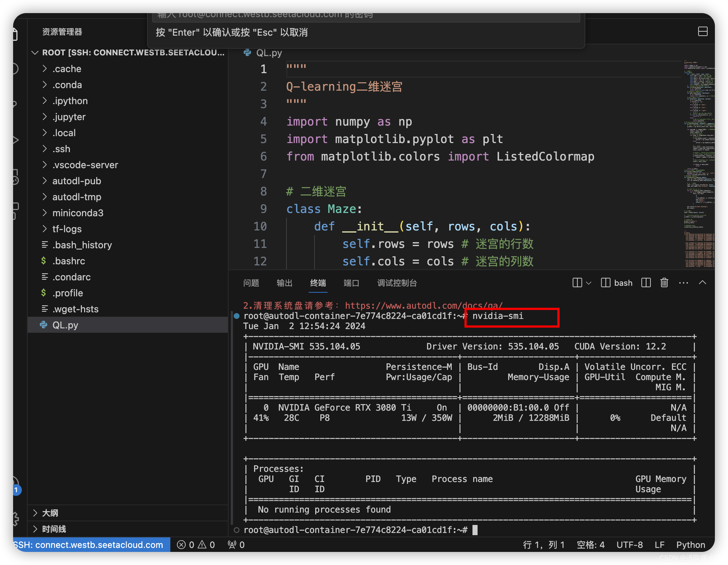Viewport: 728px width, 565px height.
Task: Select QL.py in the explorer
Action: [128, 325]
